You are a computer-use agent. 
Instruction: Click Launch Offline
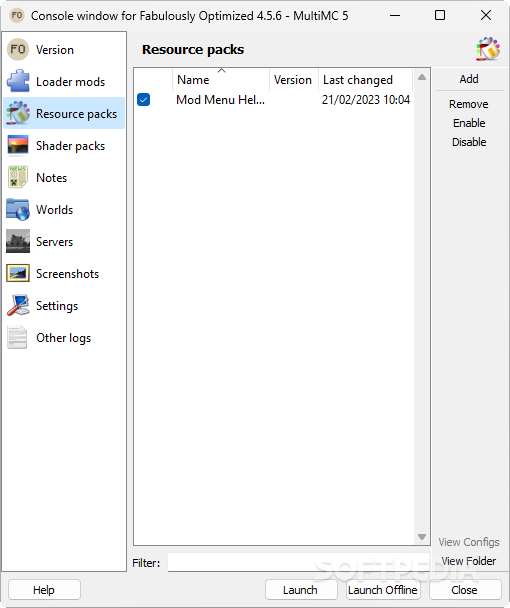(x=383, y=590)
